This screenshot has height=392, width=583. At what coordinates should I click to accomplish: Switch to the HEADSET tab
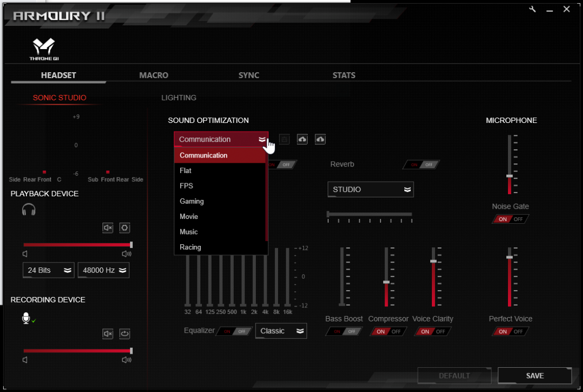pos(58,75)
